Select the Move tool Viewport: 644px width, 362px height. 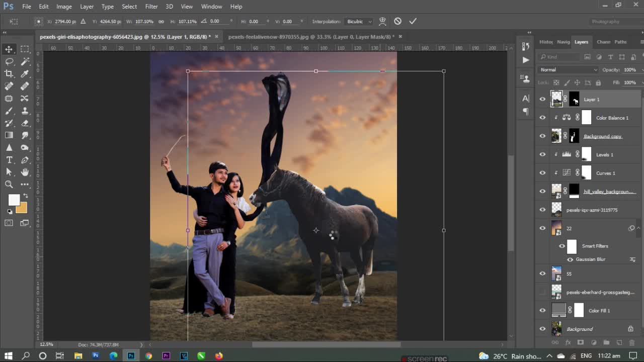(9, 49)
